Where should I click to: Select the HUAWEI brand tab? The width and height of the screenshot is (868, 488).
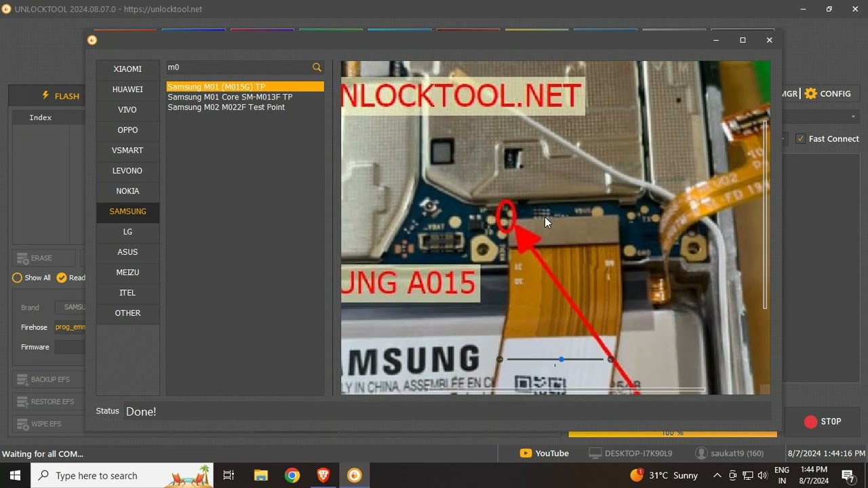(127, 89)
